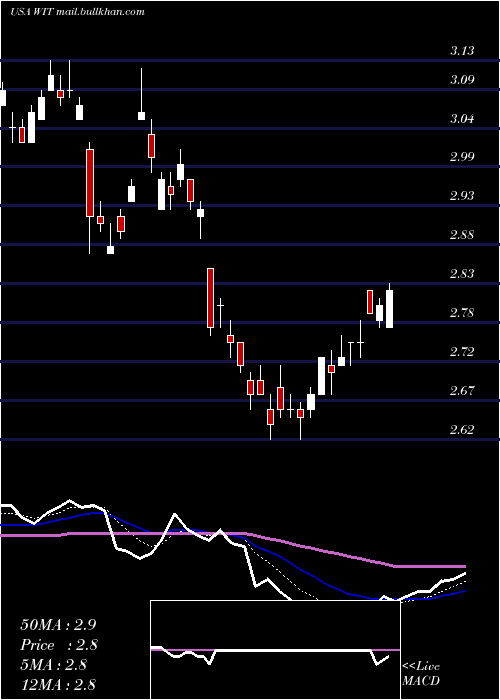
Task: Click inside the Live MACD inset chart
Action: coord(275,650)
